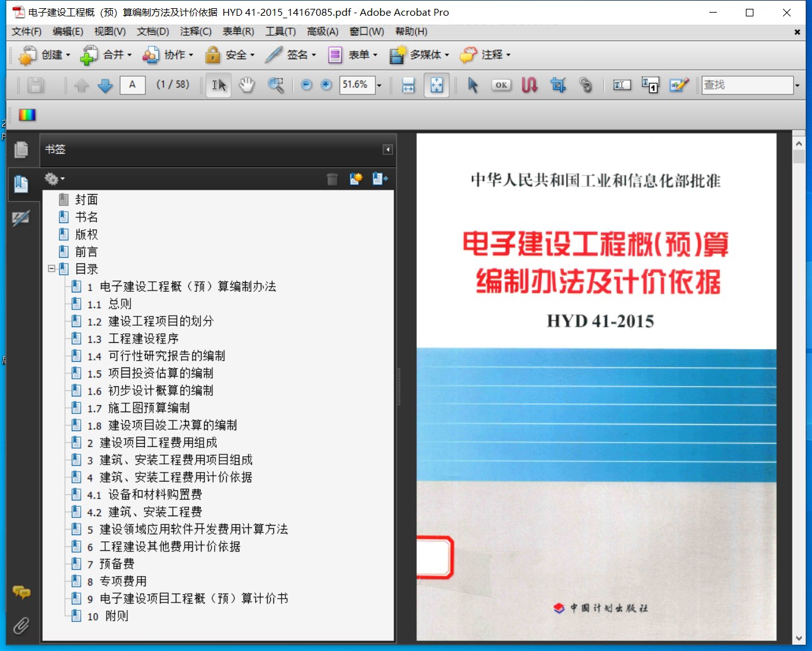Open the find options dropdown arrow
This screenshot has height=651, width=812.
(x=797, y=85)
